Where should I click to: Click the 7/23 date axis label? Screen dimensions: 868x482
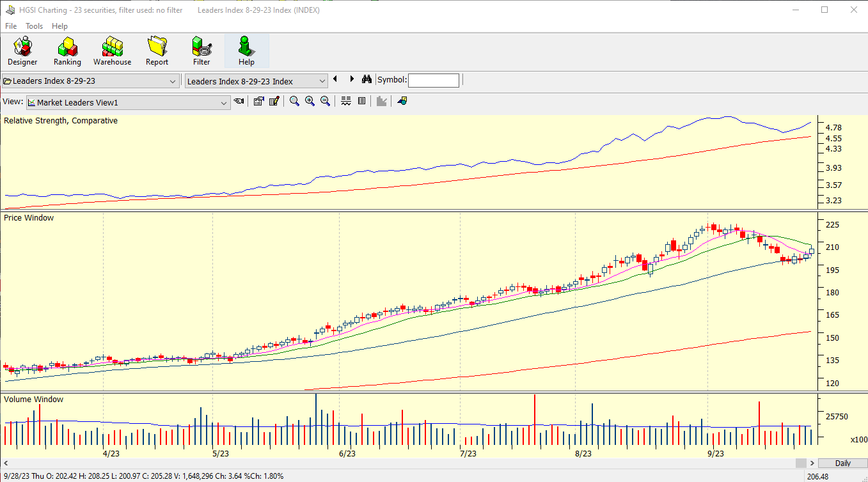pos(468,453)
